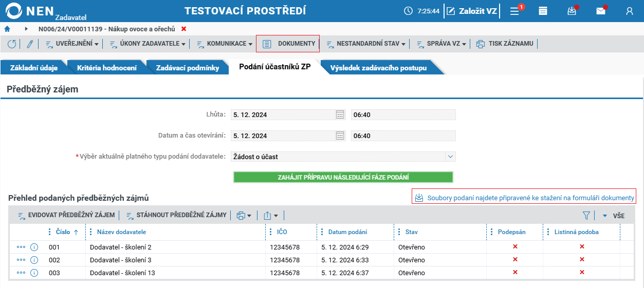This screenshot has height=288, width=644.
Task: Open the Správa VZ dropdown
Action: coord(441,44)
